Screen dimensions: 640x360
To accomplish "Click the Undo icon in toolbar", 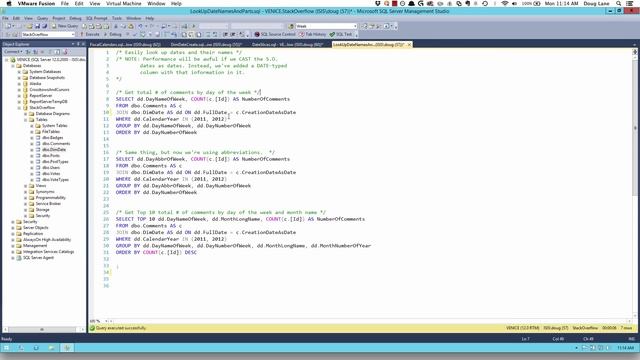I will pyautogui.click(x=140, y=26).
